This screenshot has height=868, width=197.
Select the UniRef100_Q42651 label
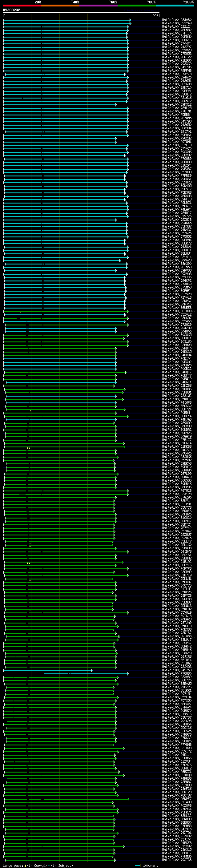pos(177,81)
